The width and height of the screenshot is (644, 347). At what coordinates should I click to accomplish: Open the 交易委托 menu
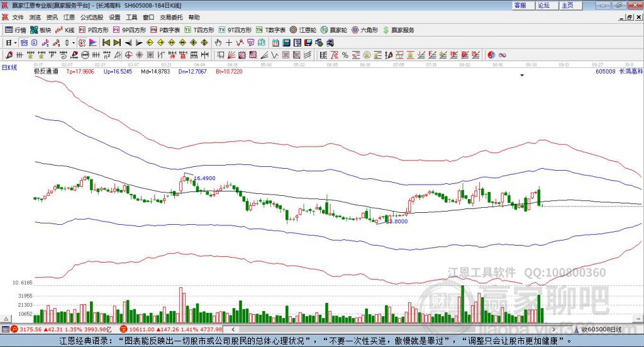(x=171, y=17)
